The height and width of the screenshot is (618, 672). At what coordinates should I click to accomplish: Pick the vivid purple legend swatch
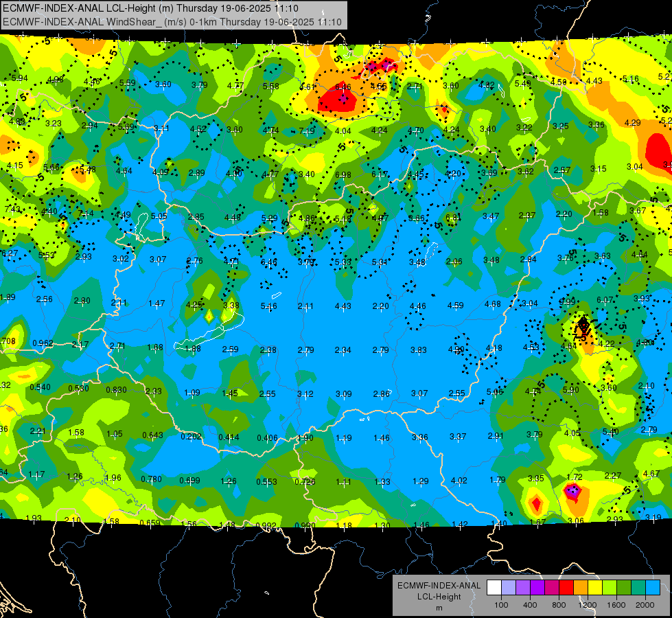537,587
